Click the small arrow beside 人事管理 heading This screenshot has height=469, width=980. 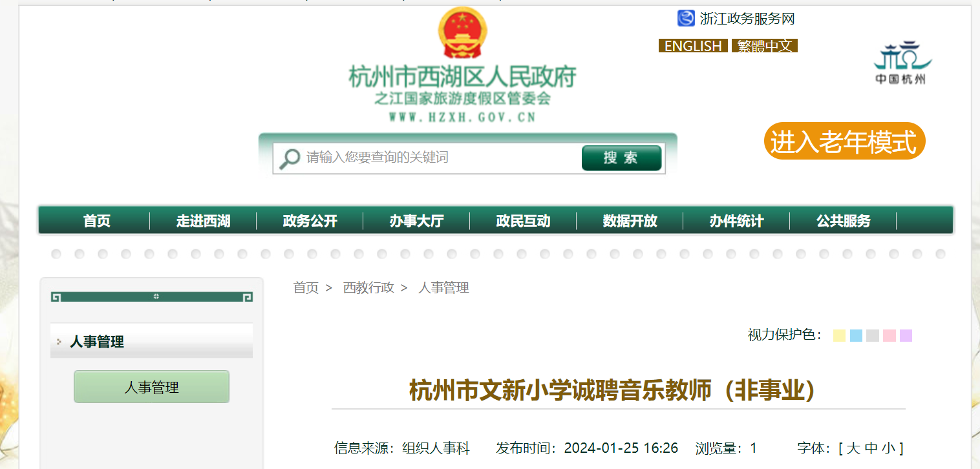[59, 342]
